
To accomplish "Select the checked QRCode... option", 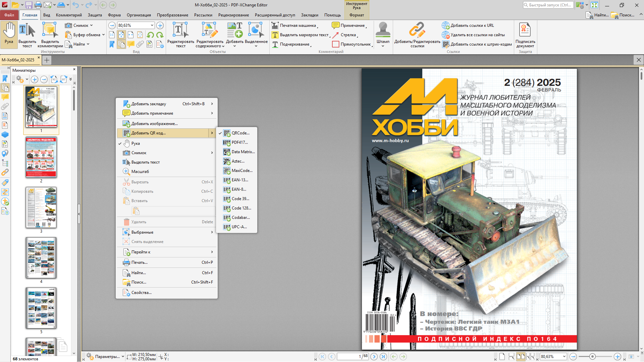I will point(240,133).
